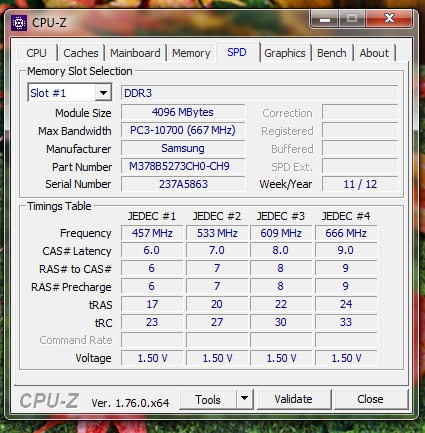This screenshot has width=425, height=433.
Task: Click the JEDEC #3 frequency 609 MHz
Action: tap(281, 233)
